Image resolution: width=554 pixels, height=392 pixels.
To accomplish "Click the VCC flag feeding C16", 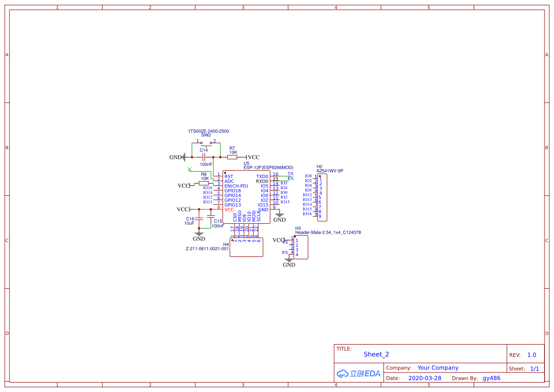I will 184,209.
